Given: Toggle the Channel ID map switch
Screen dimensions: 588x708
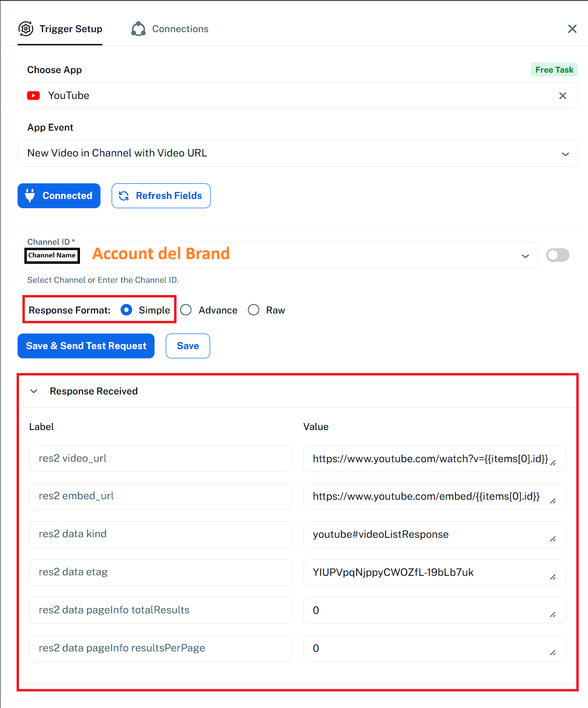Looking at the screenshot, I should (557, 255).
